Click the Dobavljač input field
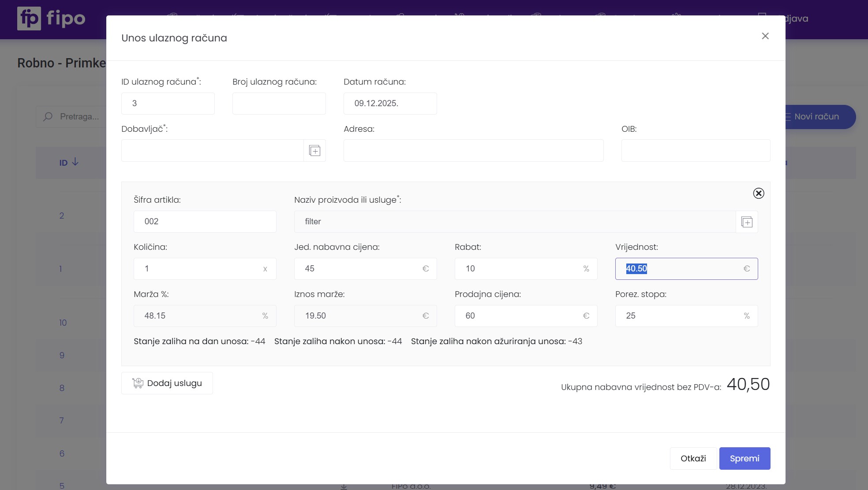The height and width of the screenshot is (490, 868). [212, 151]
